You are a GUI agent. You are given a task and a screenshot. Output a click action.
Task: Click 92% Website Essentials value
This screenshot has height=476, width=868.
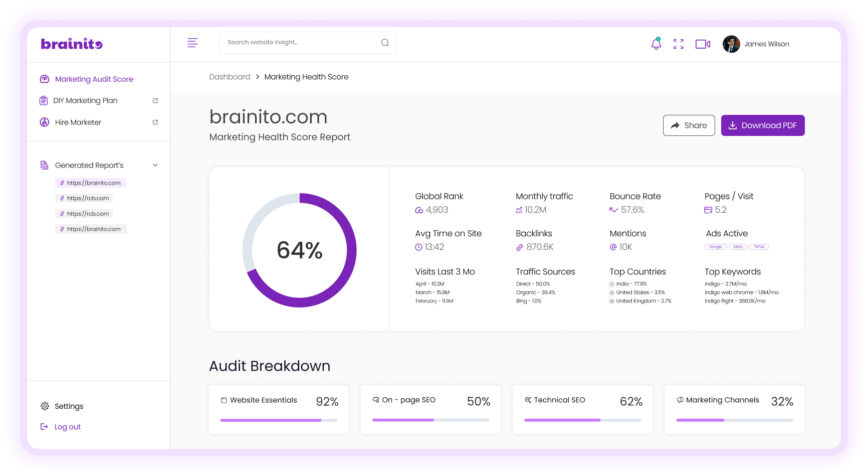(327, 402)
